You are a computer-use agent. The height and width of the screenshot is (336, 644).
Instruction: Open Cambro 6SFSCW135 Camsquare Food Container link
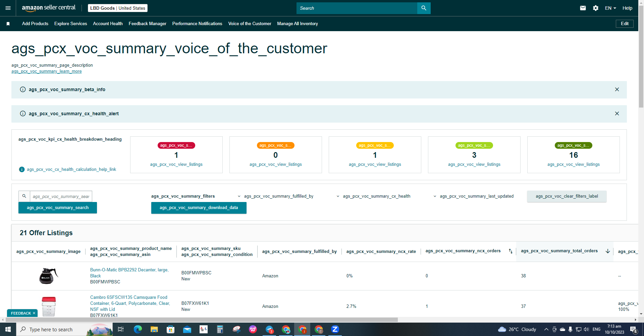130,303
